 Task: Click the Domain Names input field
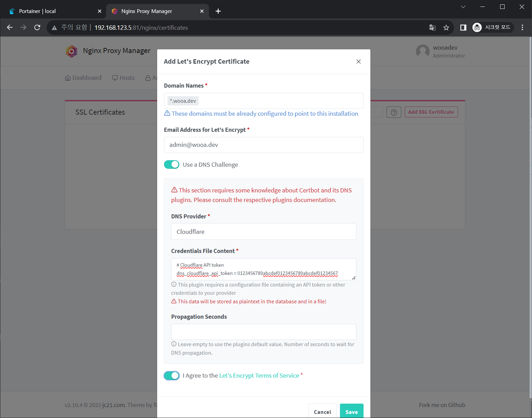click(x=264, y=101)
